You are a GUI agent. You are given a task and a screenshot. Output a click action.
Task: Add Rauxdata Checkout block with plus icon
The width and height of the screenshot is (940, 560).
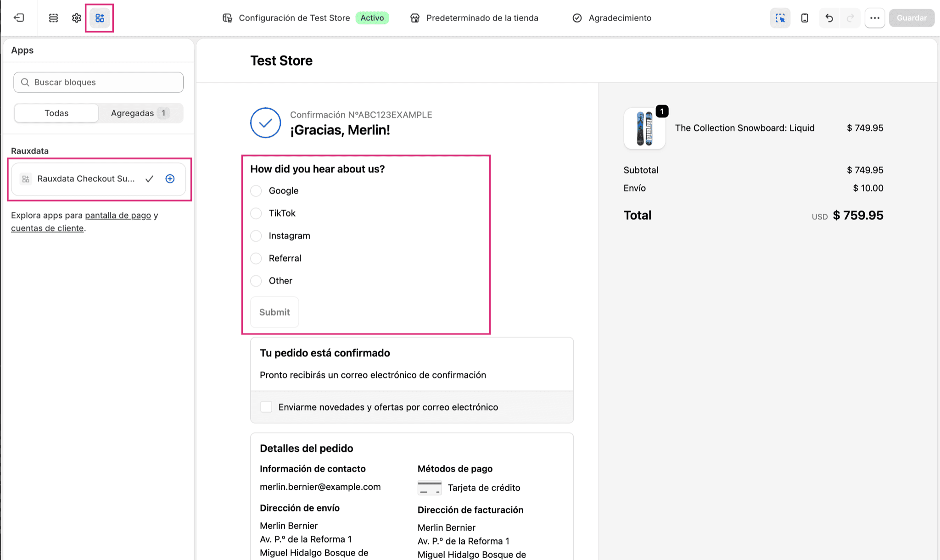pyautogui.click(x=170, y=179)
